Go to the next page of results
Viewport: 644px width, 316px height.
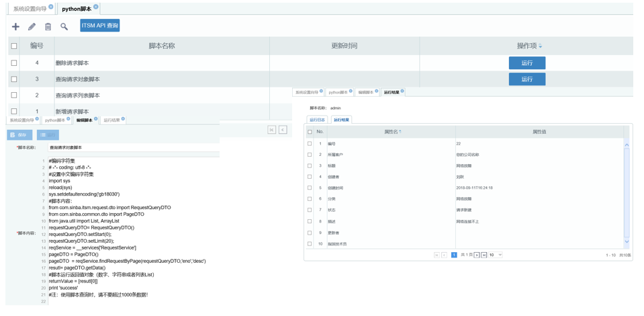click(x=477, y=255)
